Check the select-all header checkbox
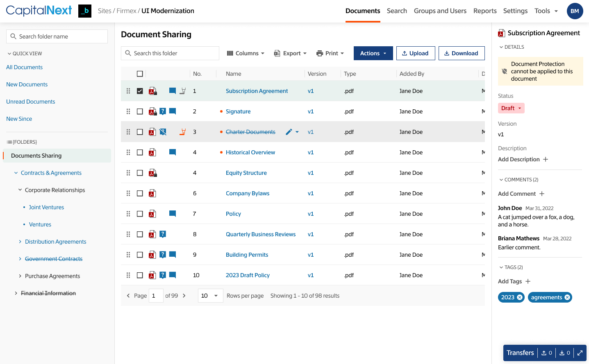The image size is (589, 364). click(140, 74)
